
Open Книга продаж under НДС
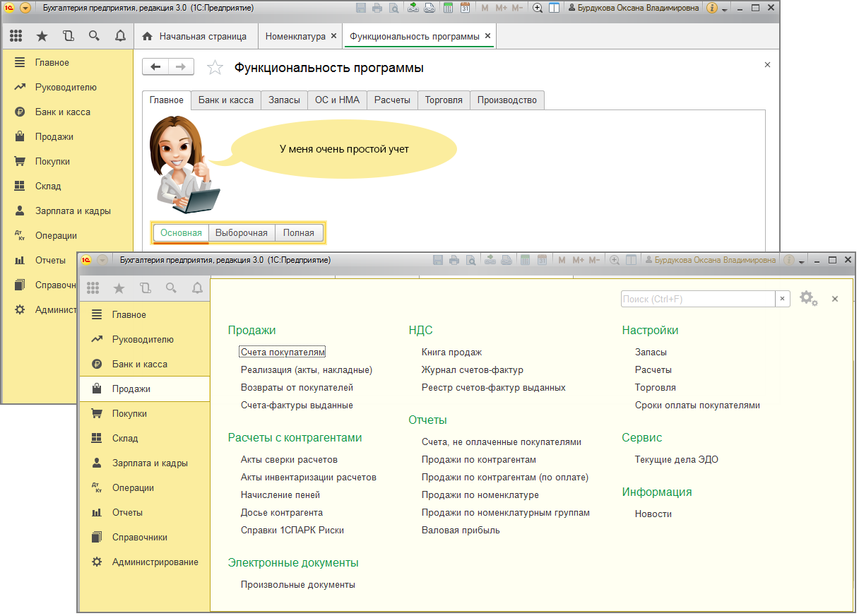(451, 352)
